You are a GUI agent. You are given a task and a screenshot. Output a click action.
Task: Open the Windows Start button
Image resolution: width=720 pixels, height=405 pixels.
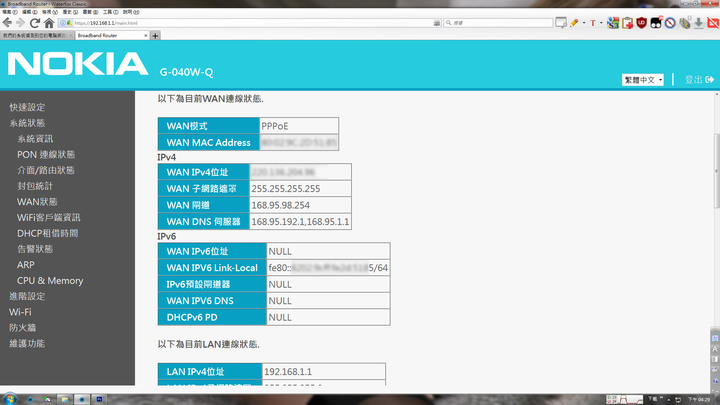(x=9, y=399)
